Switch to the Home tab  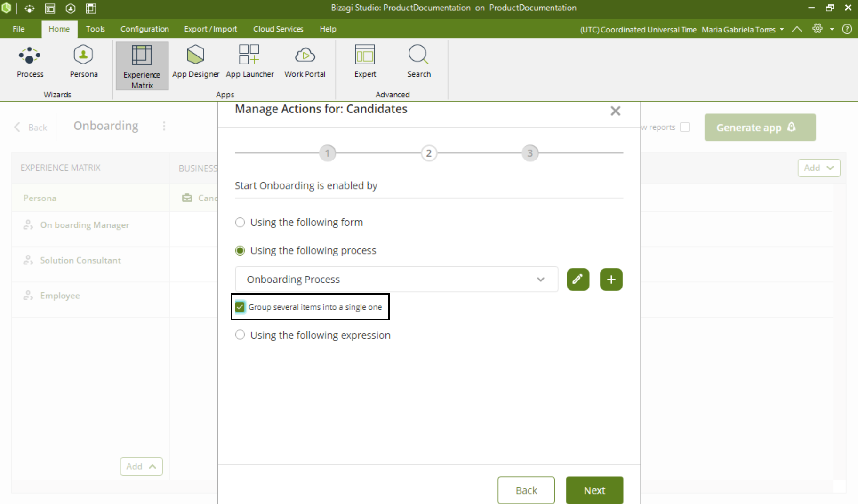coord(59,29)
